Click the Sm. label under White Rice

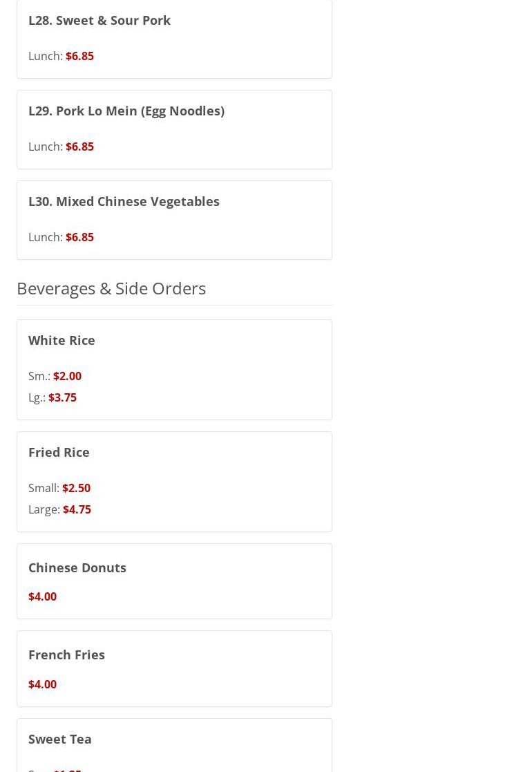pyautogui.click(x=39, y=376)
